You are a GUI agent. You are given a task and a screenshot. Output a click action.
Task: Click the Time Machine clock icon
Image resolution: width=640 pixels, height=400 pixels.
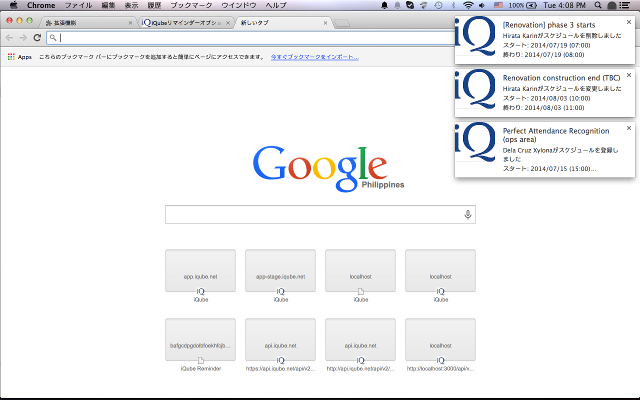coord(438,5)
